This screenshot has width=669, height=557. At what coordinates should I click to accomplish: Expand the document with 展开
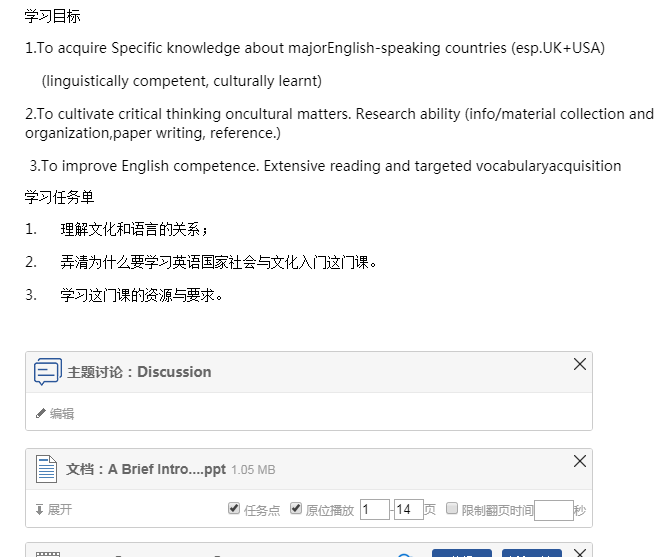(54, 509)
